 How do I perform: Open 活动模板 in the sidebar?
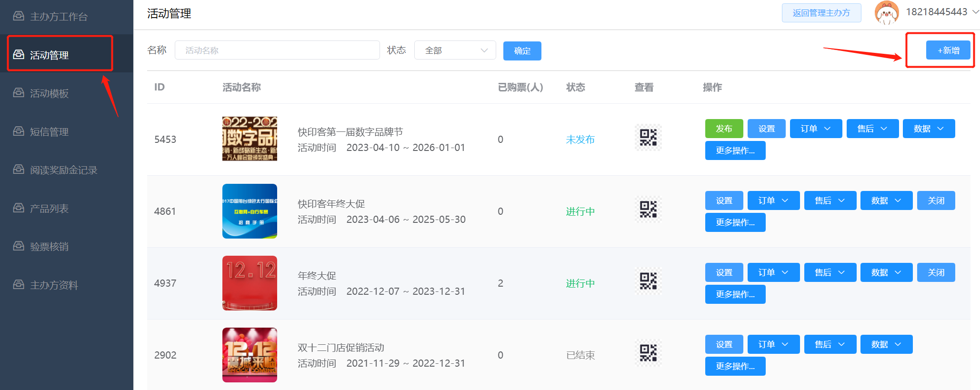point(49,93)
